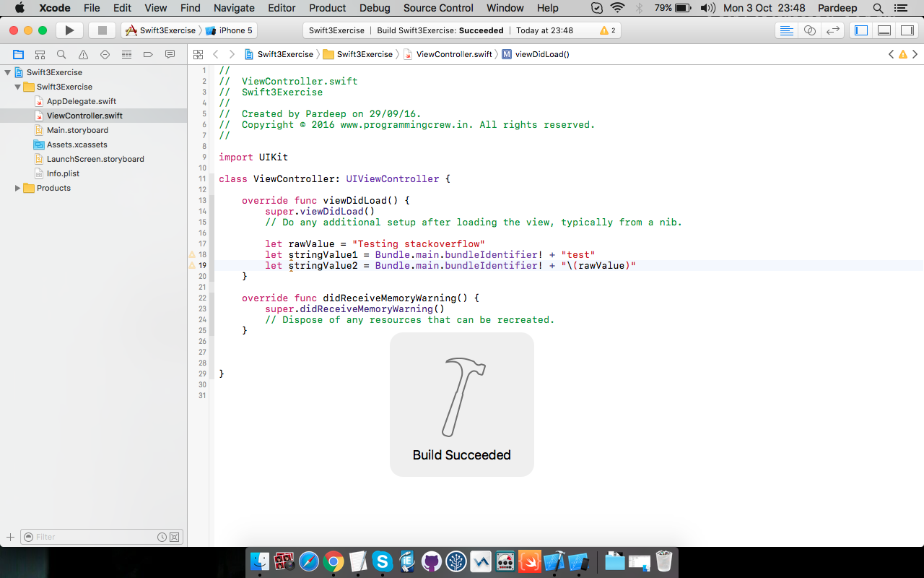This screenshot has width=924, height=578.
Task: Click the Run (play) button
Action: 69,30
